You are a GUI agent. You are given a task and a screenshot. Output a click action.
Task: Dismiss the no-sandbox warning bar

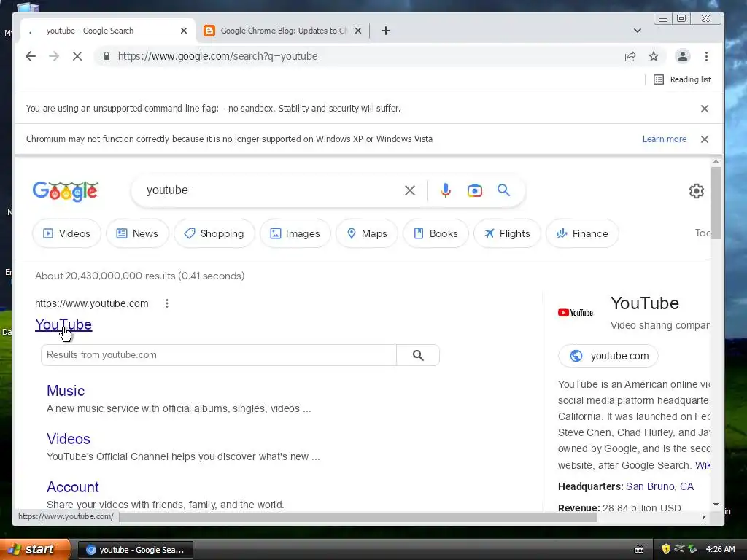[705, 109]
